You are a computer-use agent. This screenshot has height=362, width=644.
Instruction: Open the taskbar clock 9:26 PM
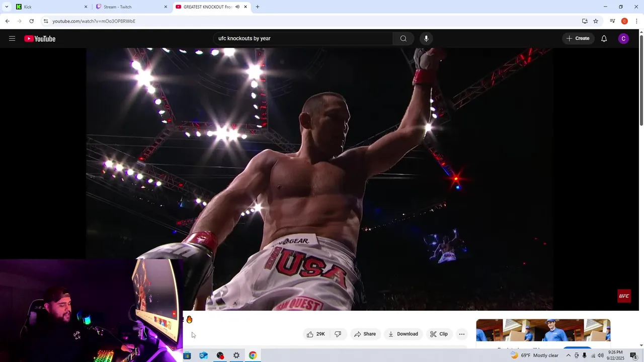click(616, 355)
